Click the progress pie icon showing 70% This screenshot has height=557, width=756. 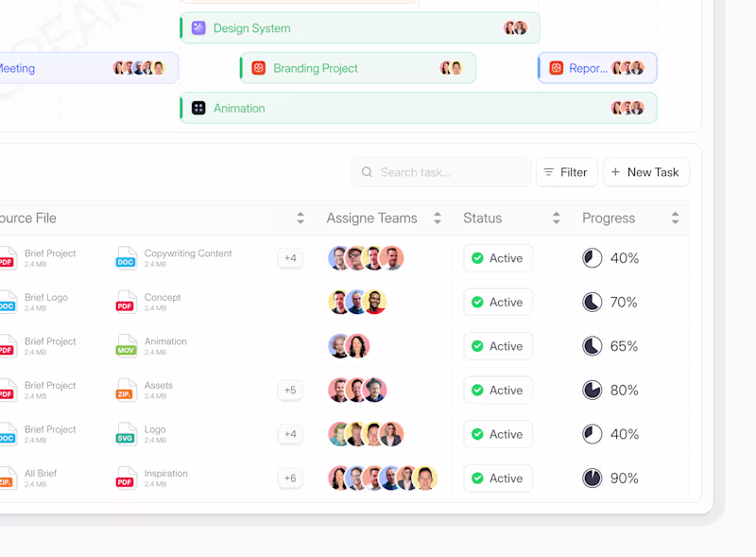(x=593, y=302)
